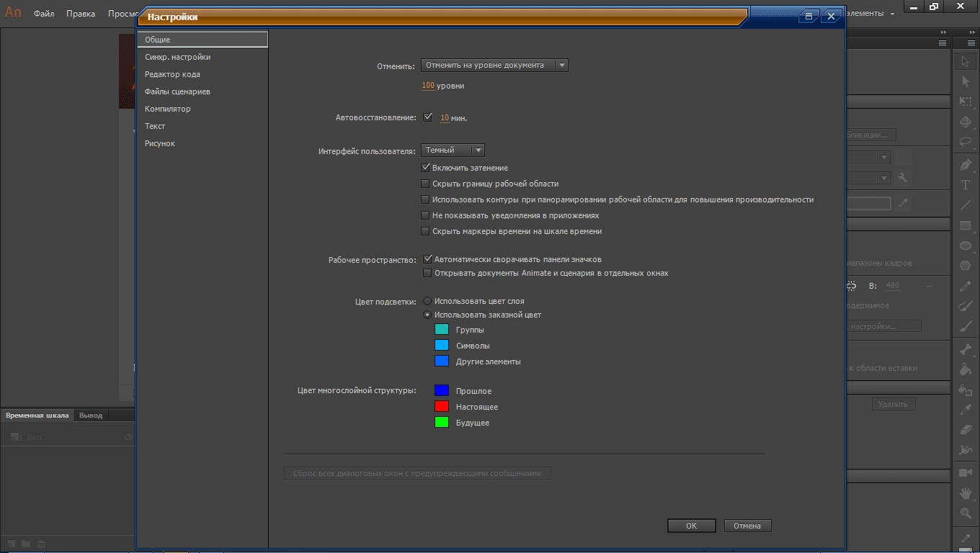Select the Lasso tool
Viewport: 980px width, 553px height.
[966, 141]
